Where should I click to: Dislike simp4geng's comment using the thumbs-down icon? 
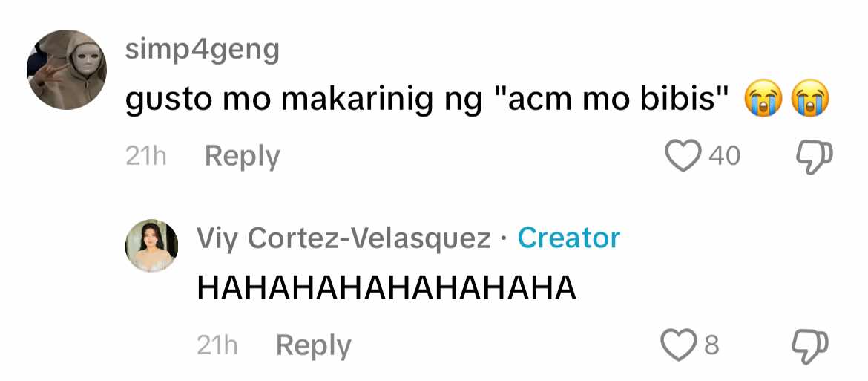(814, 157)
